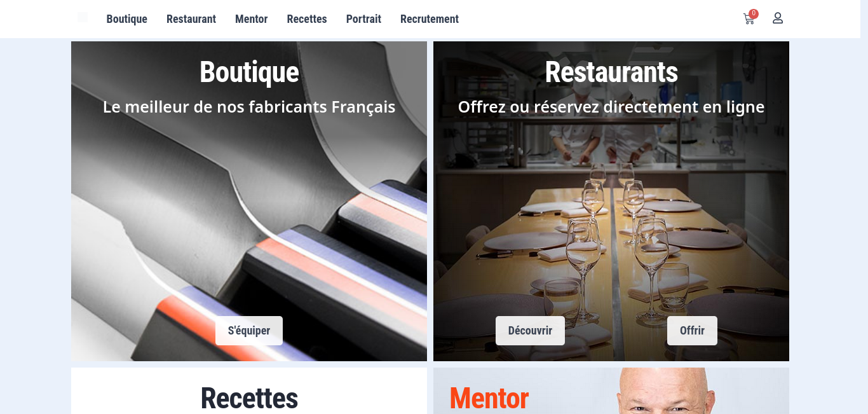868x414 pixels.
Task: Click the red cart item count badge
Action: 754,13
